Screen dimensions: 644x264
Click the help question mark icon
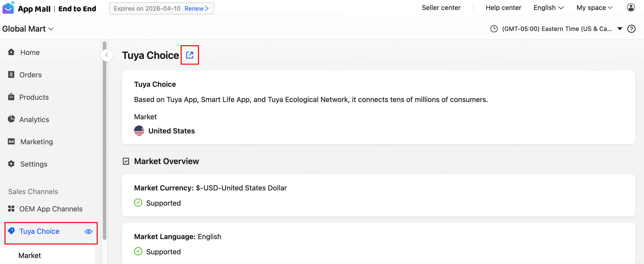tap(631, 29)
